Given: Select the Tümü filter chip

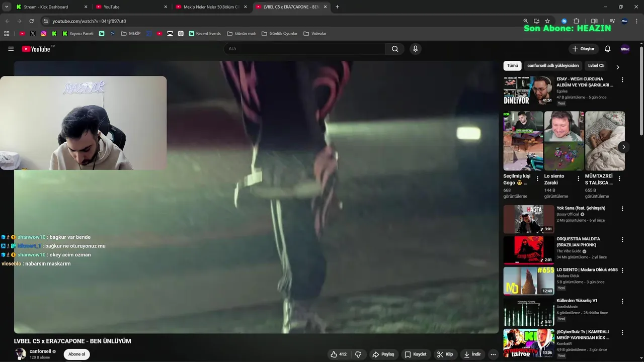Looking at the screenshot, I should click(512, 66).
